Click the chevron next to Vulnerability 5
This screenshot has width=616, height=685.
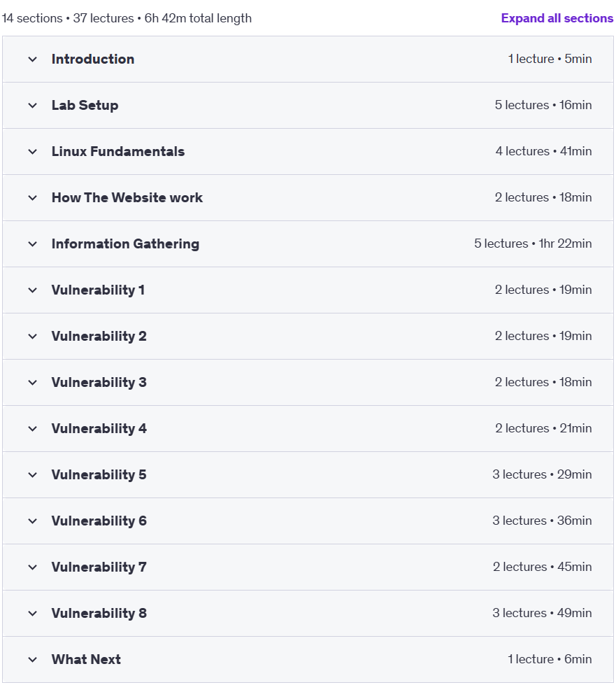(x=32, y=475)
